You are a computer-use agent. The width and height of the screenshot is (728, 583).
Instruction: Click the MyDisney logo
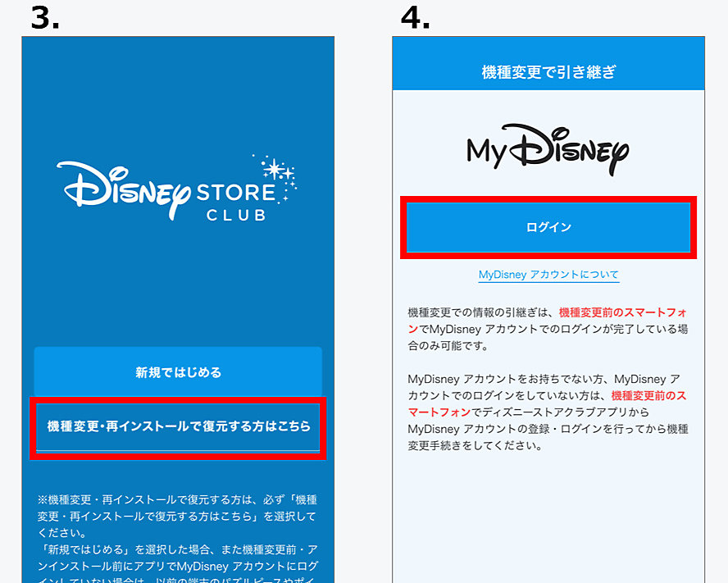point(548,151)
